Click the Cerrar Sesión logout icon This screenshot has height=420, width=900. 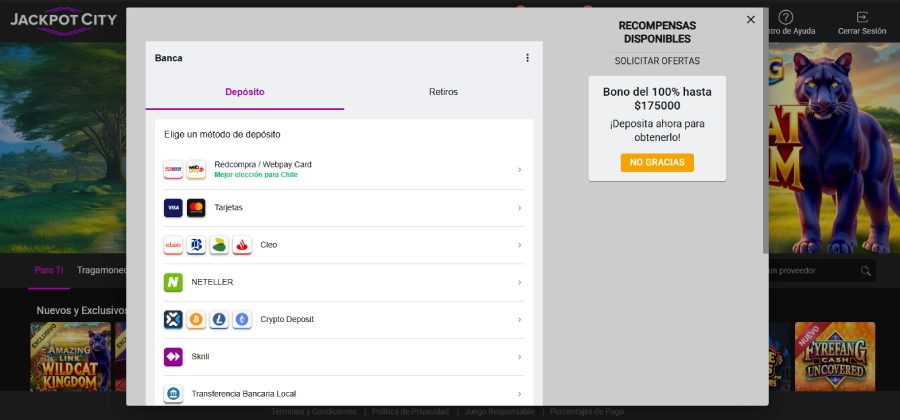861,17
